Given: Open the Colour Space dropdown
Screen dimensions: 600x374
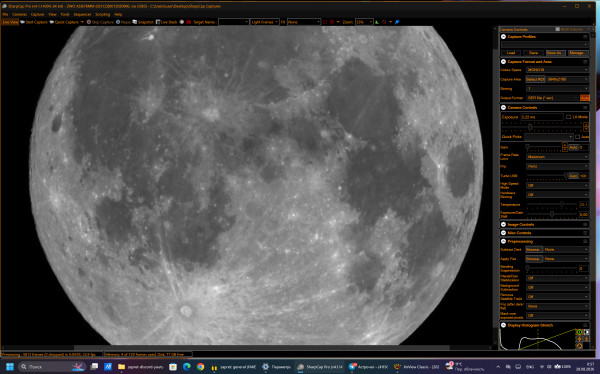Looking at the screenshot, I should tap(557, 70).
